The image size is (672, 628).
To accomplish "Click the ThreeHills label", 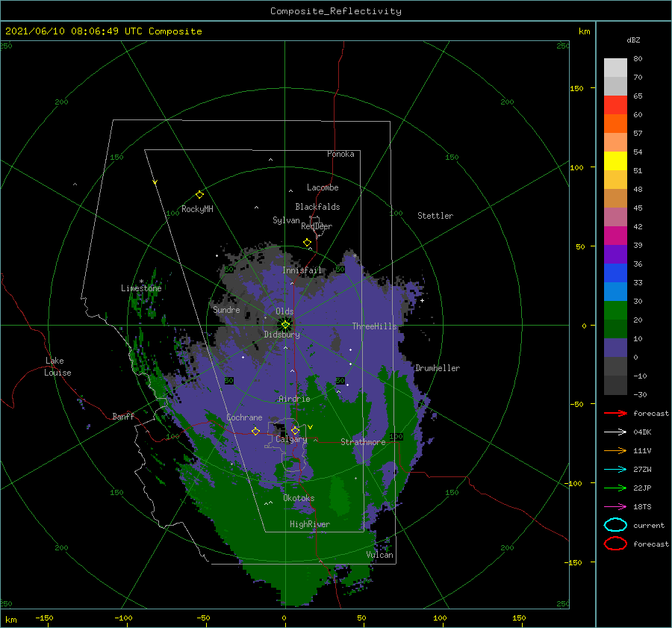I will 375,326.
